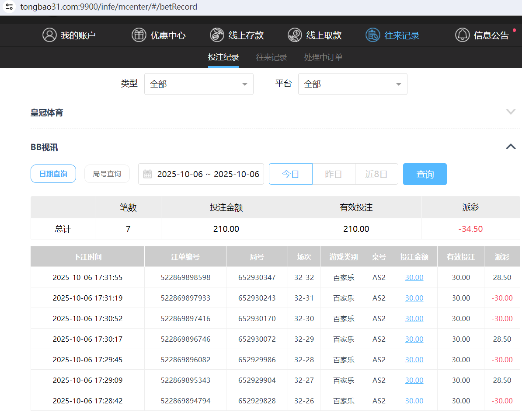The height and width of the screenshot is (420, 522).
Task: Click the 优惠中心 promotions icon
Action: tap(139, 35)
